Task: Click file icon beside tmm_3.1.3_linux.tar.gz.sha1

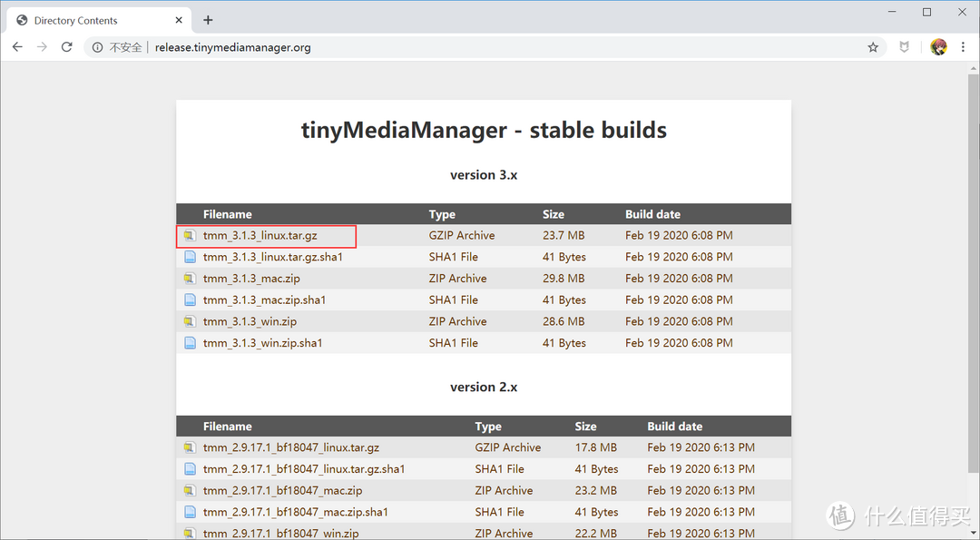Action: tap(190, 257)
